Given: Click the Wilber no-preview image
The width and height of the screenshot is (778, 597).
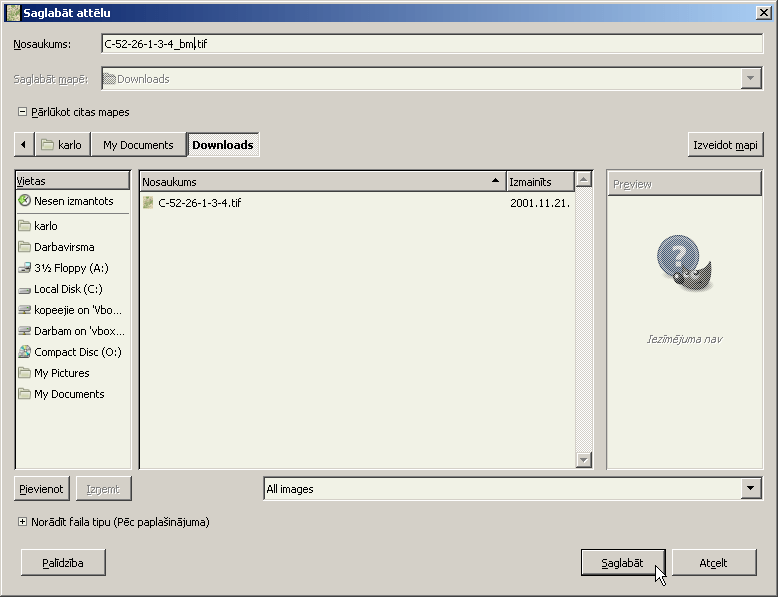Looking at the screenshot, I should pyautogui.click(x=684, y=262).
